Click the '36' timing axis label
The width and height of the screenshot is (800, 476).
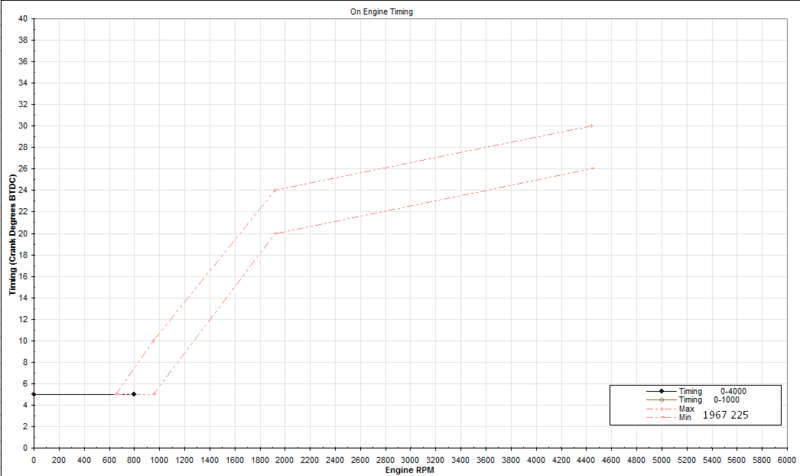coord(23,61)
